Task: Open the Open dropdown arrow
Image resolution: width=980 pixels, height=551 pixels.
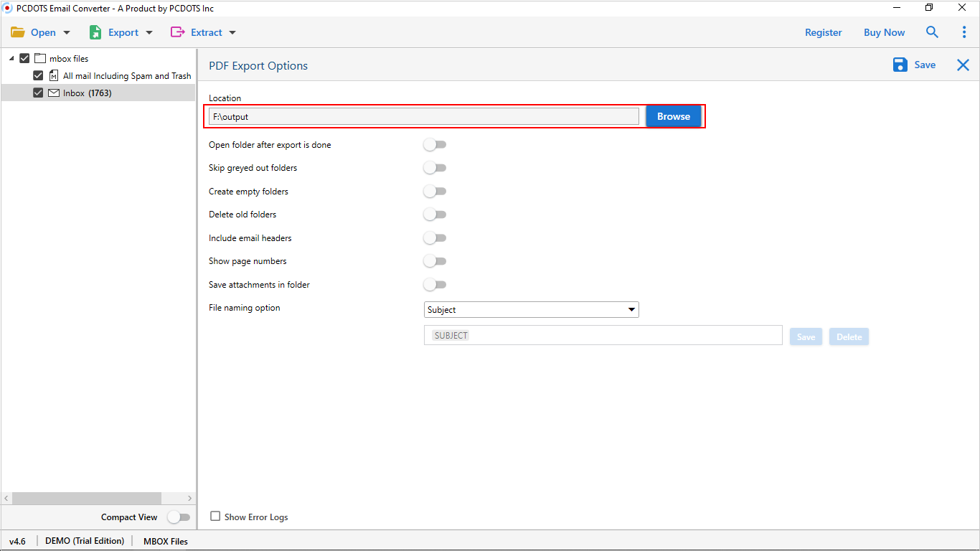Action: [67, 32]
